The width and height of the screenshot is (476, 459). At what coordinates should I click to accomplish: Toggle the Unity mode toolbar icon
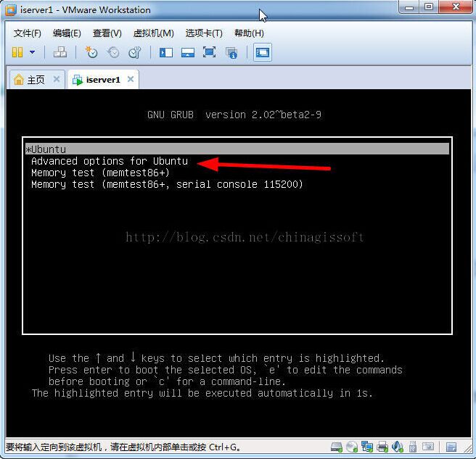point(231,52)
